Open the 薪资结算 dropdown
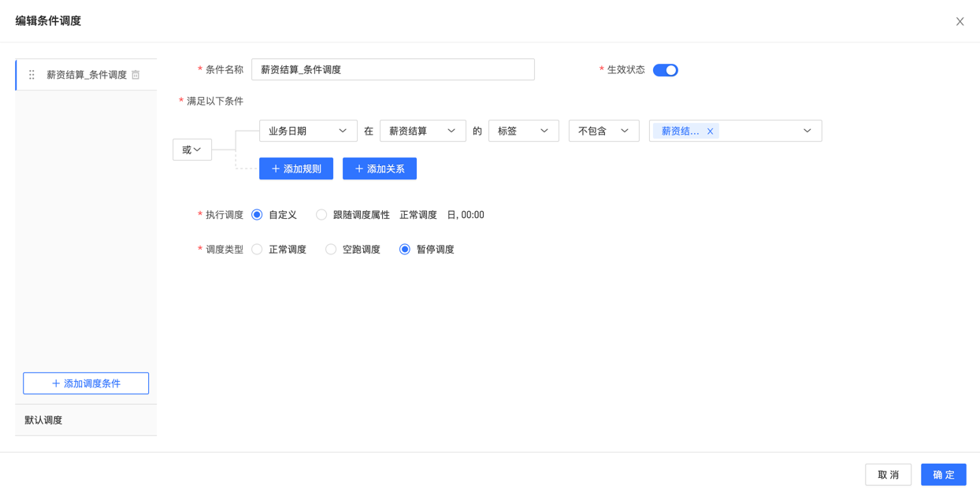 click(423, 131)
